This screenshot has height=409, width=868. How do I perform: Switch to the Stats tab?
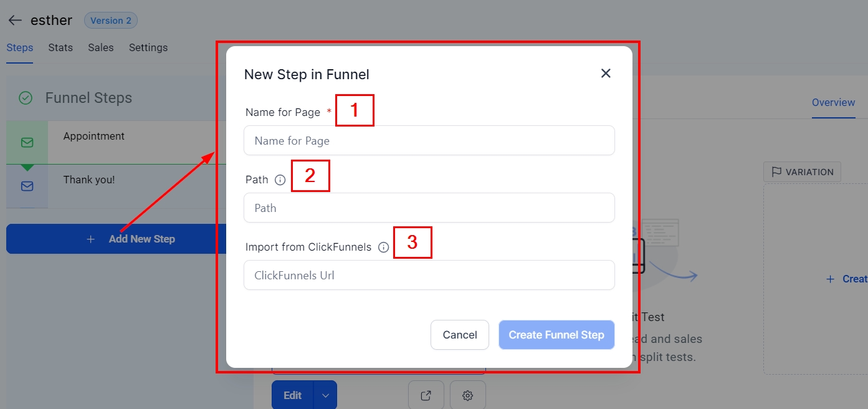60,47
